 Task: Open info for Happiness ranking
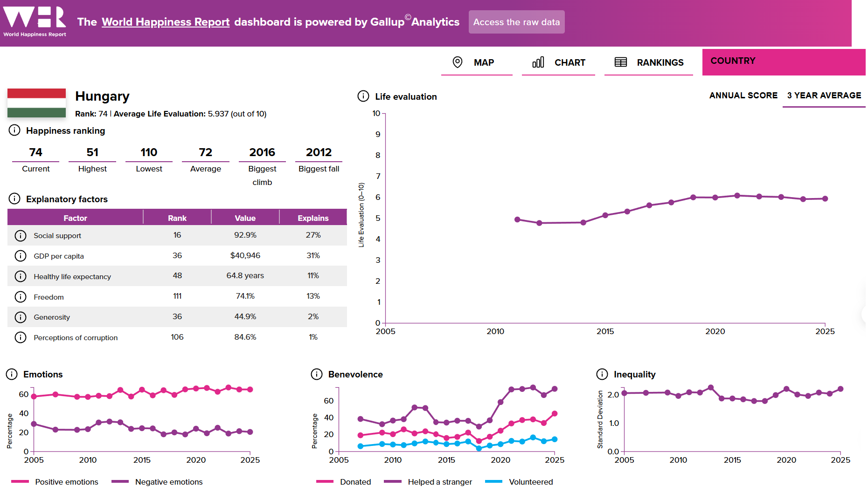tap(14, 130)
